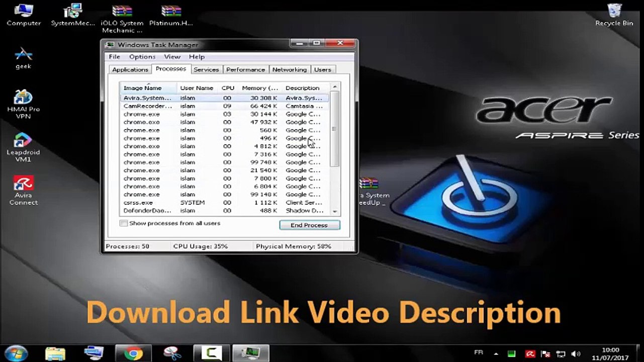Open the Windows Start menu orb
This screenshot has width=644, height=362.
(x=17, y=353)
